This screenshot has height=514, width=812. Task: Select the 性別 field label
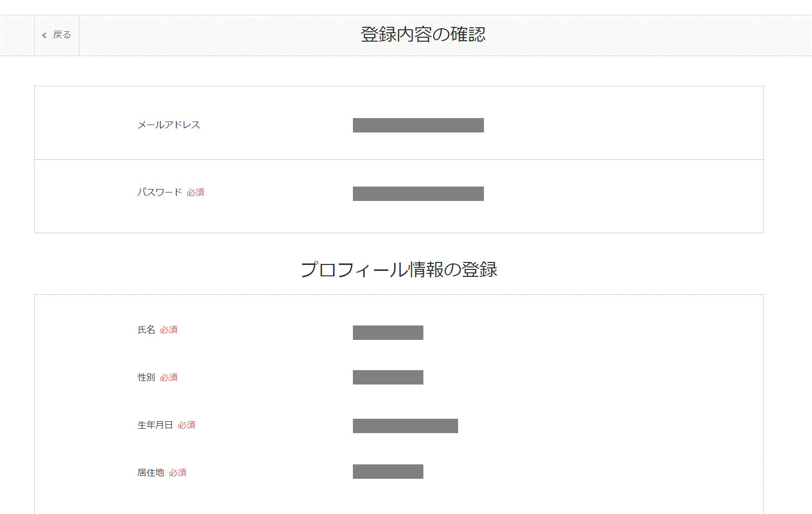(x=146, y=378)
